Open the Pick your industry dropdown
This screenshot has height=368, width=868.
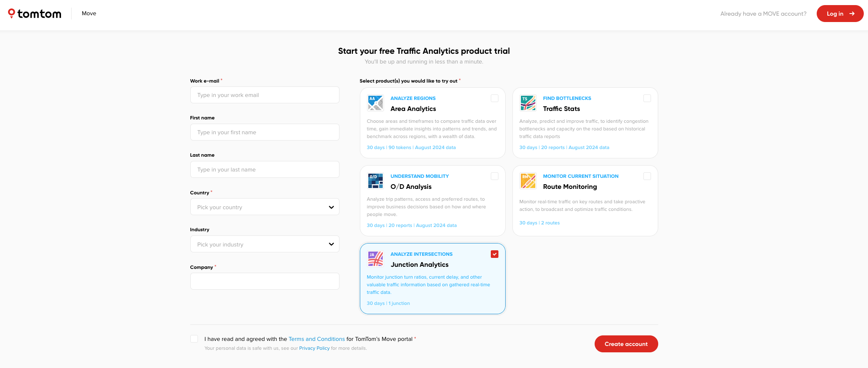point(264,244)
